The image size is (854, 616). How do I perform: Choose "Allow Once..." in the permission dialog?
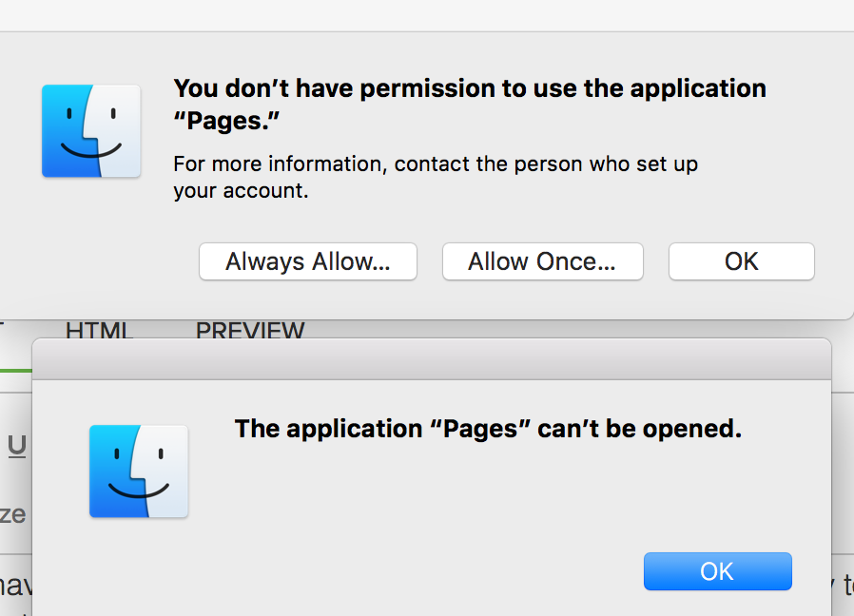point(542,261)
